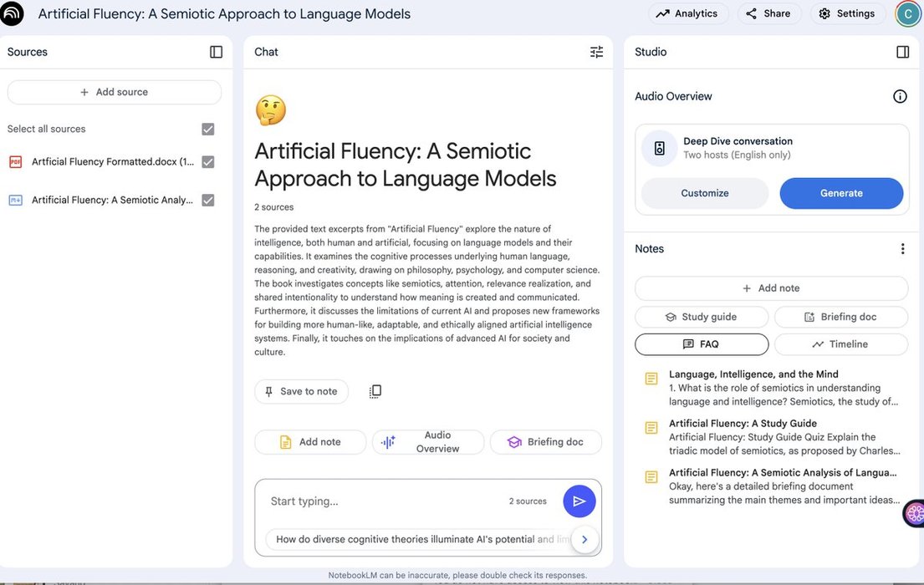Send message with the arrow button

pyautogui.click(x=579, y=501)
